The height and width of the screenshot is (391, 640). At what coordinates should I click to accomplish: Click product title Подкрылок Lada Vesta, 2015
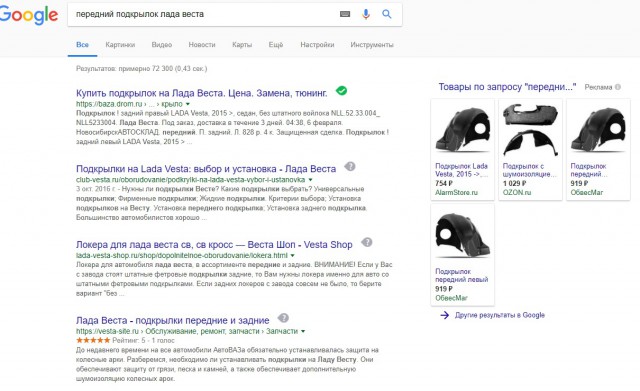coord(461,170)
